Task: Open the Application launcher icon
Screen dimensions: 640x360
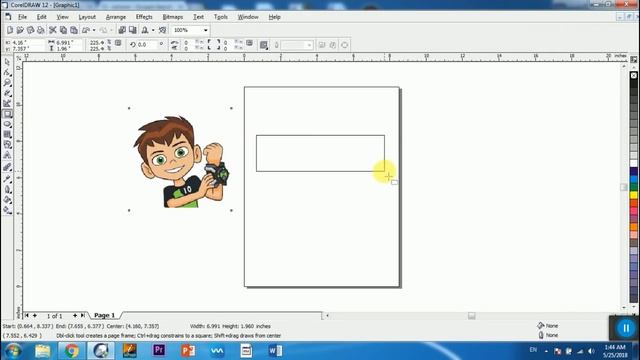Action: pyautogui.click(x=145, y=30)
